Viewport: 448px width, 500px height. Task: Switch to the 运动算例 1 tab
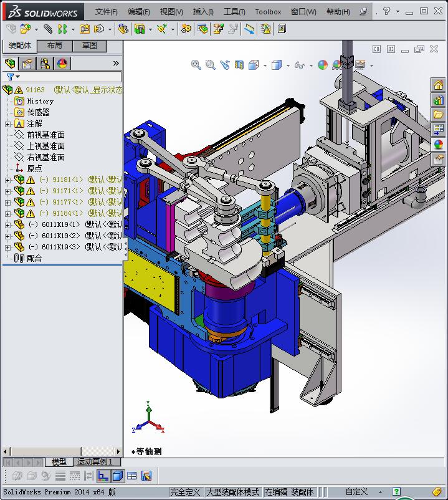97,462
